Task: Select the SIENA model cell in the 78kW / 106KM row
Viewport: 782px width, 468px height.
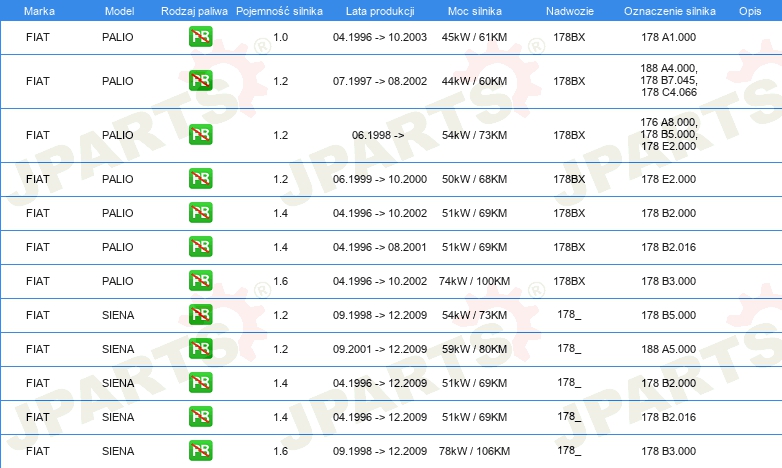Action: [x=118, y=451]
